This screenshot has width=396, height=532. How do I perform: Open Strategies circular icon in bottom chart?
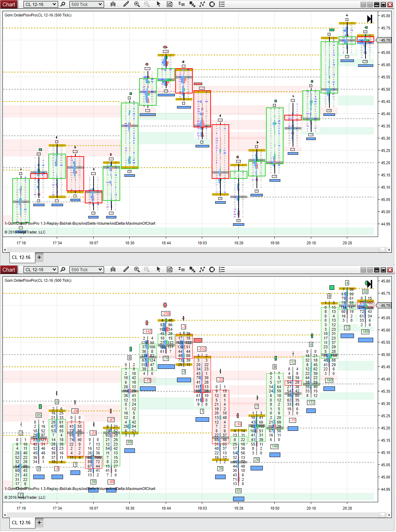212,269
